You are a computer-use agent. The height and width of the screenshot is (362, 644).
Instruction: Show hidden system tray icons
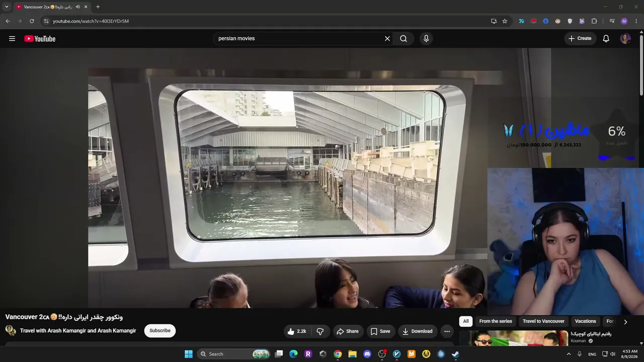point(569,354)
